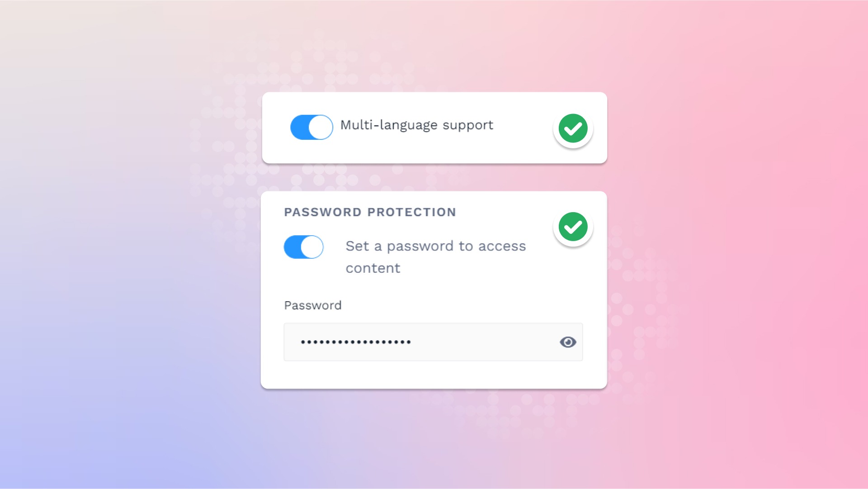Click blue track of password protection switch

tap(292, 247)
